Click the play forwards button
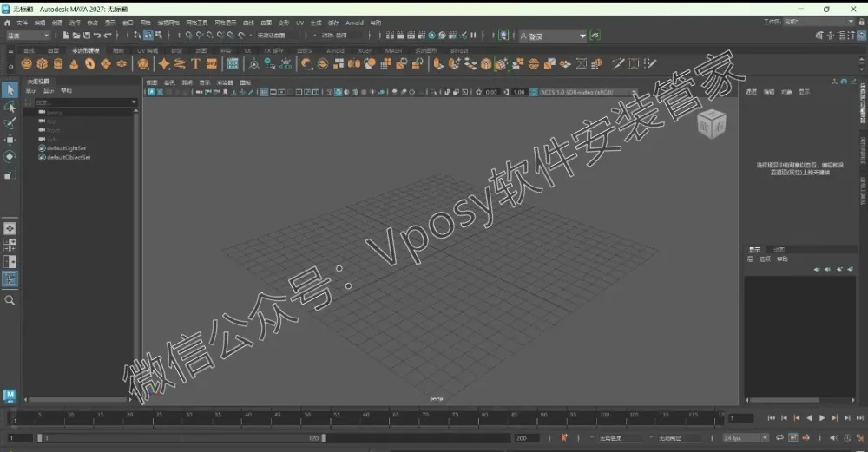Screen dimensions: 868x452 [822, 418]
